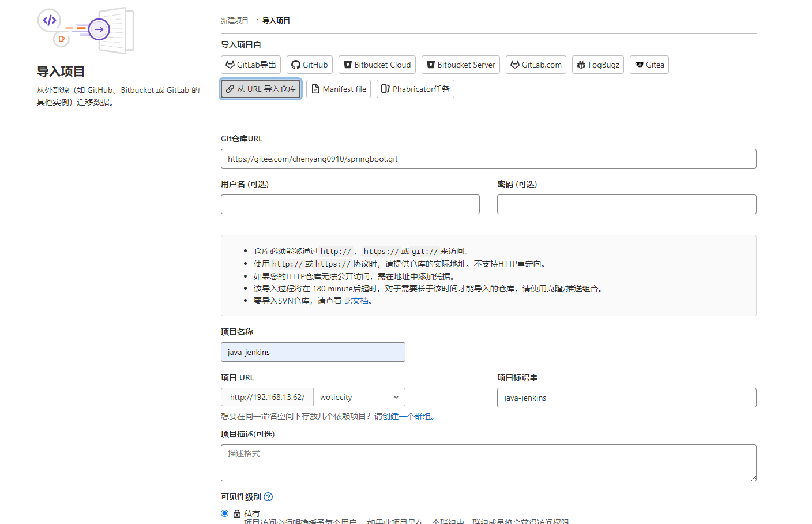Follow the 创建一个群组 link
The width and height of the screenshot is (812, 524).
click(x=407, y=416)
